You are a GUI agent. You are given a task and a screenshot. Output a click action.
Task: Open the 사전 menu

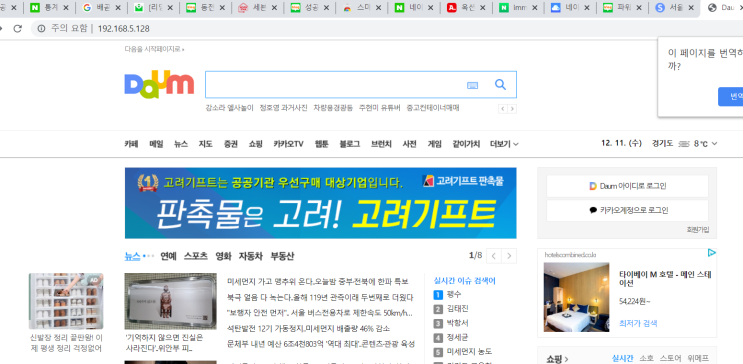point(409,144)
